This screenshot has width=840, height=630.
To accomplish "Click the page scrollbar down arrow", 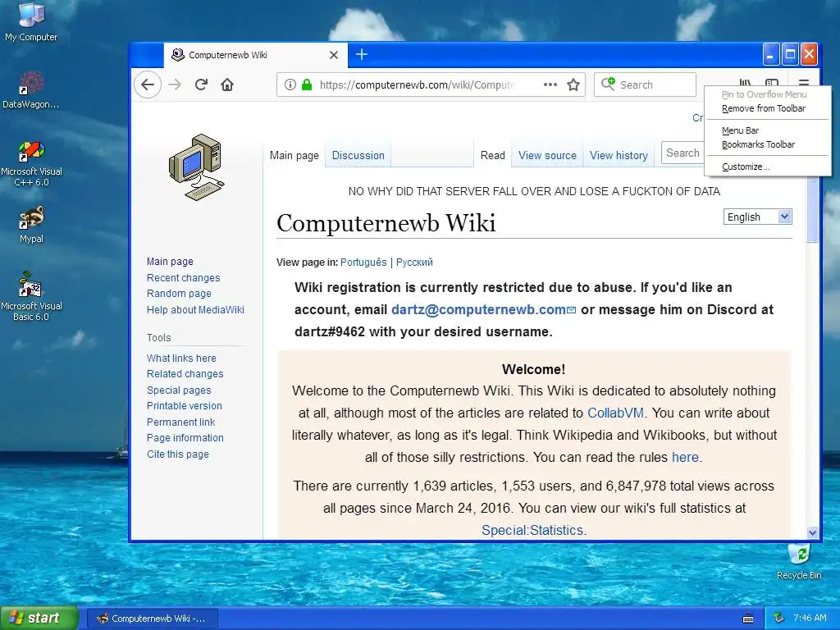I will pyautogui.click(x=812, y=532).
